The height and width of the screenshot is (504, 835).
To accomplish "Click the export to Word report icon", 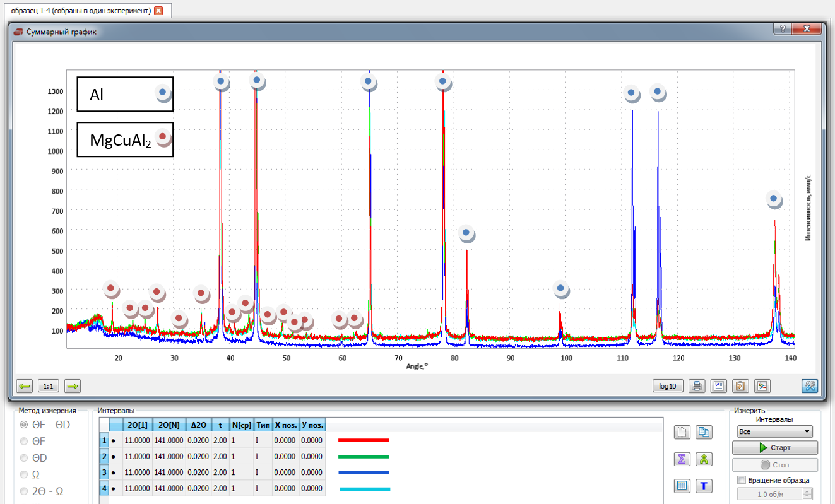I will click(718, 386).
